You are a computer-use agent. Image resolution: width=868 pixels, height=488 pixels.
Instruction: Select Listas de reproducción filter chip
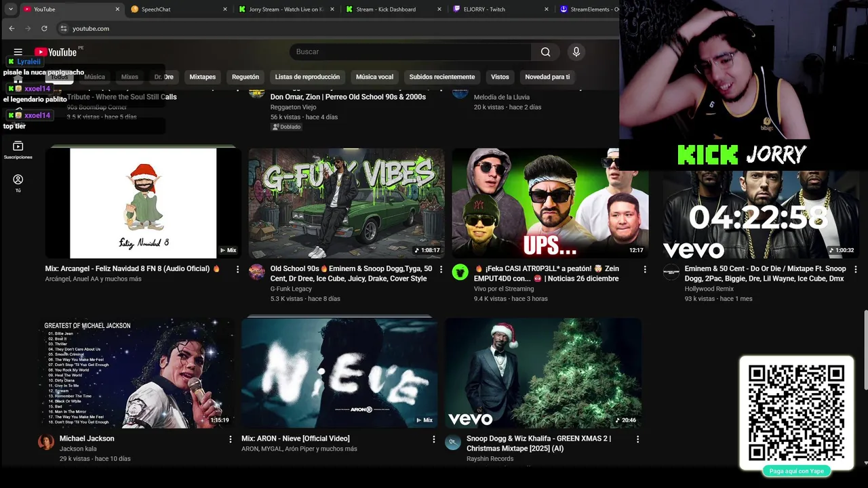[307, 77]
